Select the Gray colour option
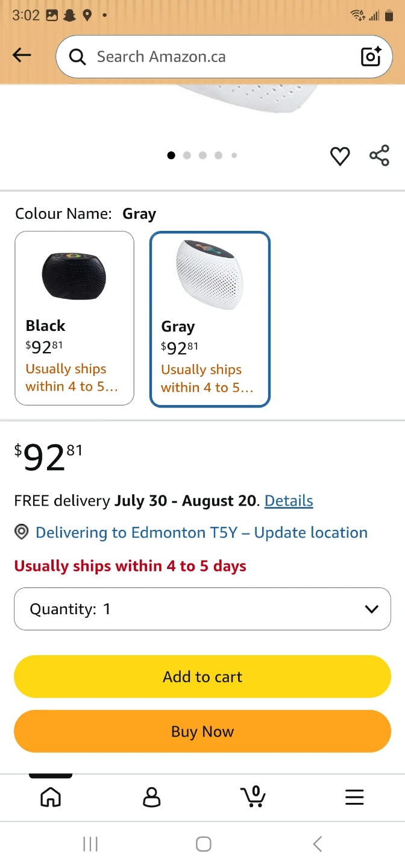This screenshot has width=405, height=868. (x=210, y=319)
